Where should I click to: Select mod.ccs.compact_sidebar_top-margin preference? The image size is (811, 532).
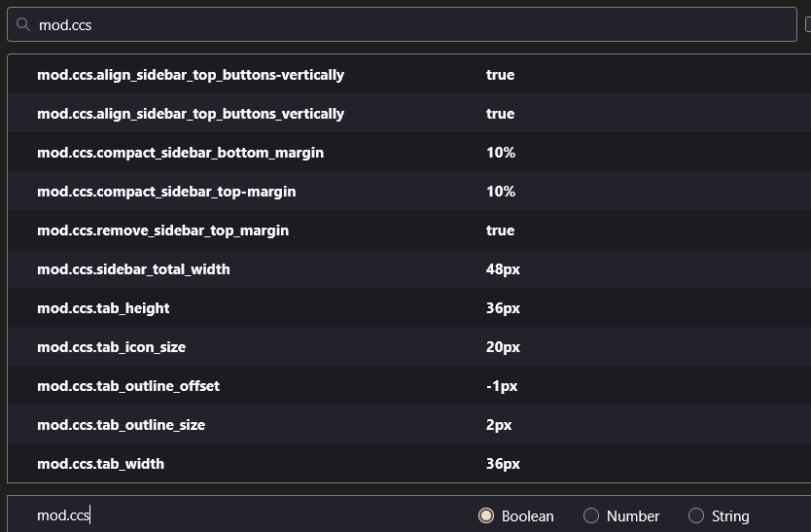(409, 191)
